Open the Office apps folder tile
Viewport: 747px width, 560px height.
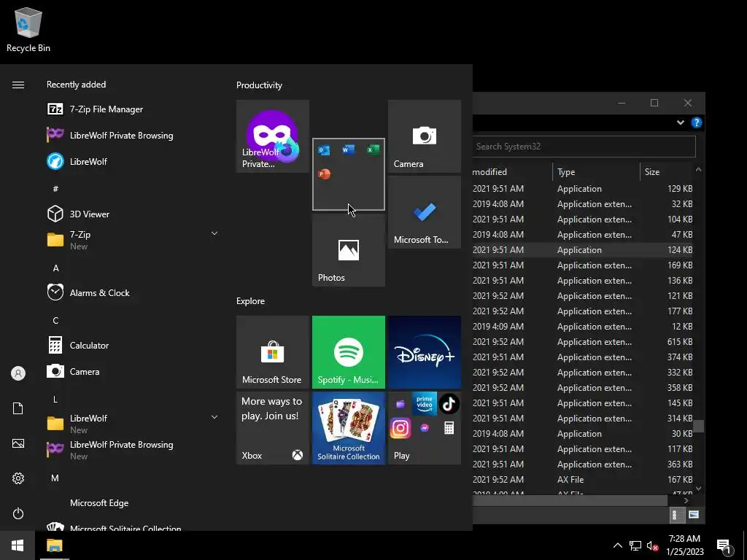point(348,174)
